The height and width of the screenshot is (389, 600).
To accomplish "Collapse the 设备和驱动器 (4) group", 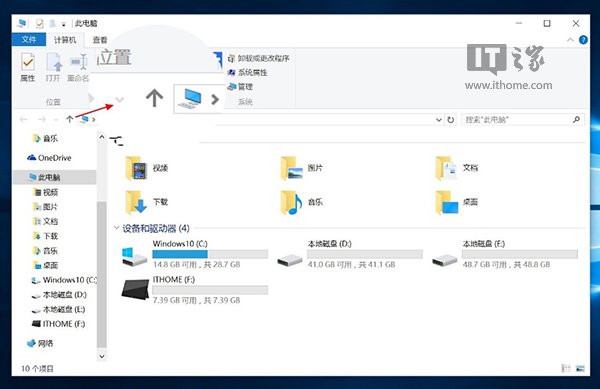I will click(x=116, y=228).
